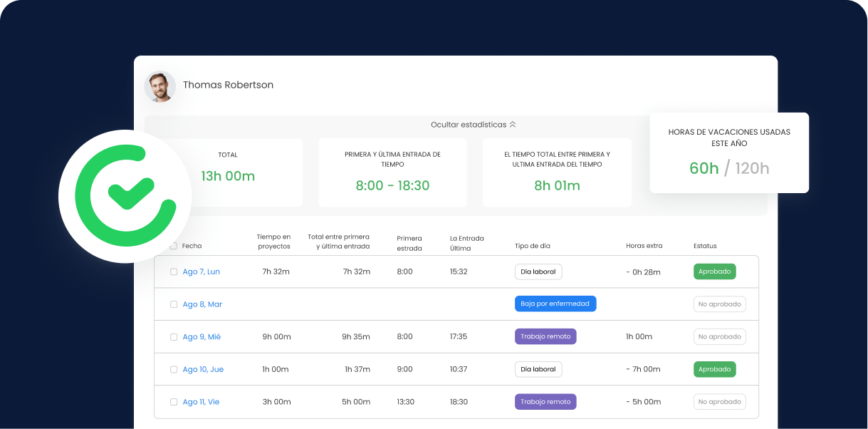Viewport: 868px width, 429px height.
Task: Open Trabajo remoto day type for Ago 9
Action: point(545,336)
